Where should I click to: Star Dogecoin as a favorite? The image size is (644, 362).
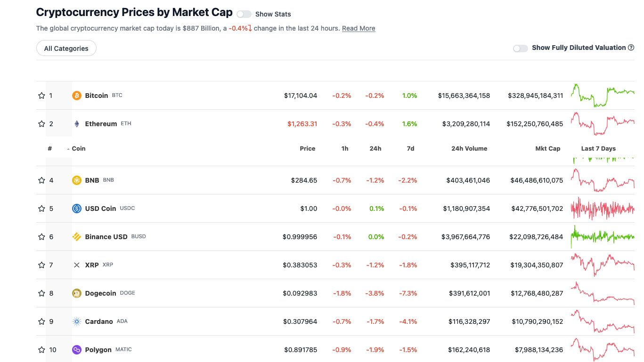(41, 293)
